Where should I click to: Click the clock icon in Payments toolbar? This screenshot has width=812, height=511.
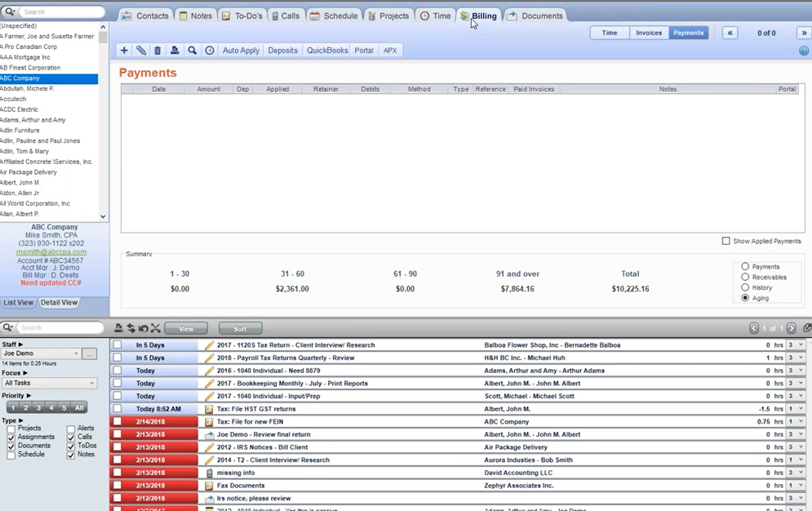tap(210, 51)
